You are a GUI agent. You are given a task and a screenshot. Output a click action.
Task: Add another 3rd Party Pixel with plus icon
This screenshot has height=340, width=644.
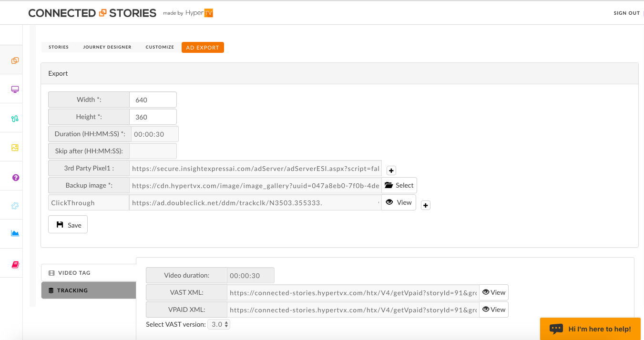click(391, 170)
